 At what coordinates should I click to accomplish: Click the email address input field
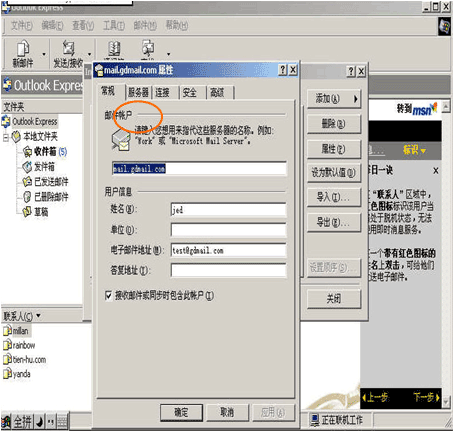[228, 250]
